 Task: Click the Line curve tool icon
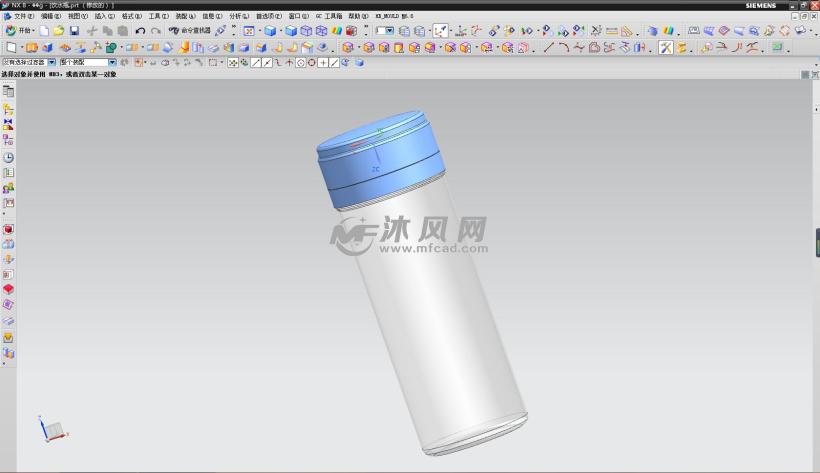(548, 48)
